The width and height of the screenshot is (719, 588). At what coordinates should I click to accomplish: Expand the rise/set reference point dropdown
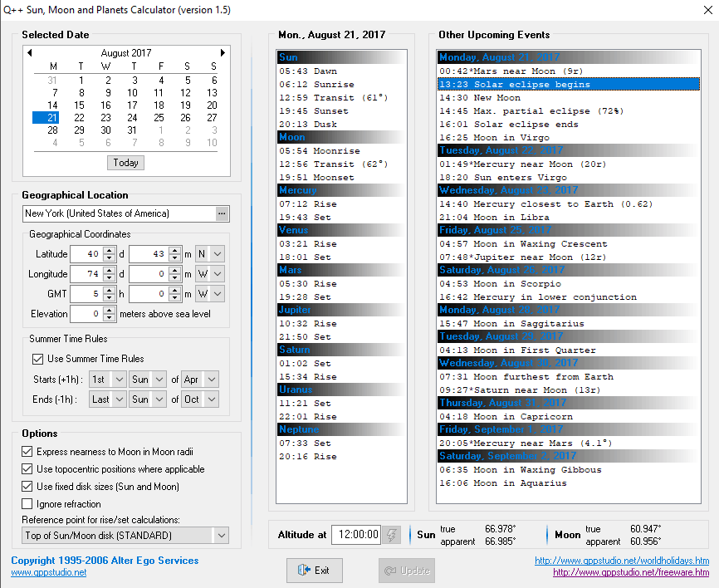222,536
